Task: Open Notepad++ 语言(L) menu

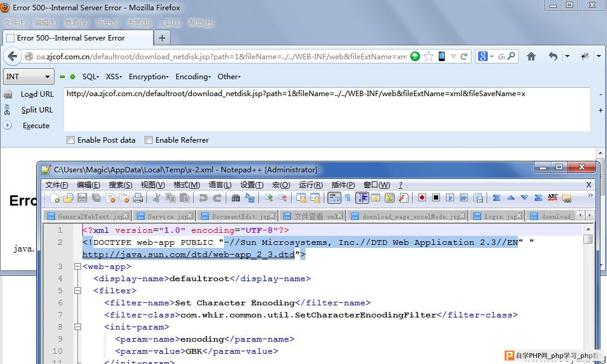Action: (x=220, y=185)
